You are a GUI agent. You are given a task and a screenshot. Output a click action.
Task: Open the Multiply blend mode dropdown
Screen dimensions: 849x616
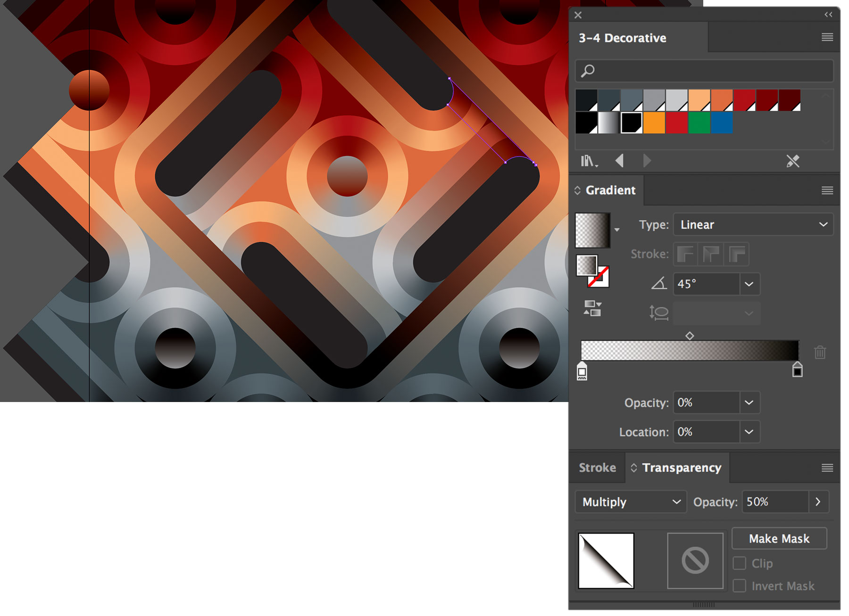(x=630, y=501)
